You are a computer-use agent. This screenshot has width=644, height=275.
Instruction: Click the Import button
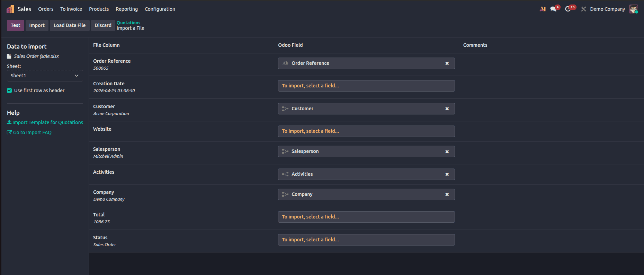[37, 25]
